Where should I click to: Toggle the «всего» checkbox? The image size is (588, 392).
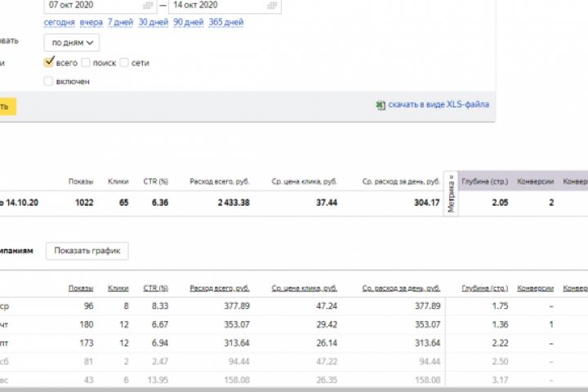(x=48, y=62)
